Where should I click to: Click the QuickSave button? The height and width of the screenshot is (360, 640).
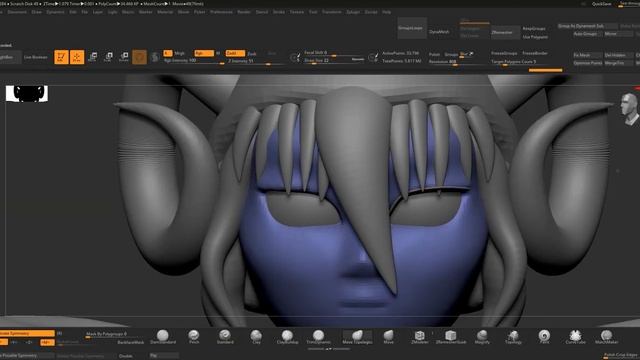[602, 4]
